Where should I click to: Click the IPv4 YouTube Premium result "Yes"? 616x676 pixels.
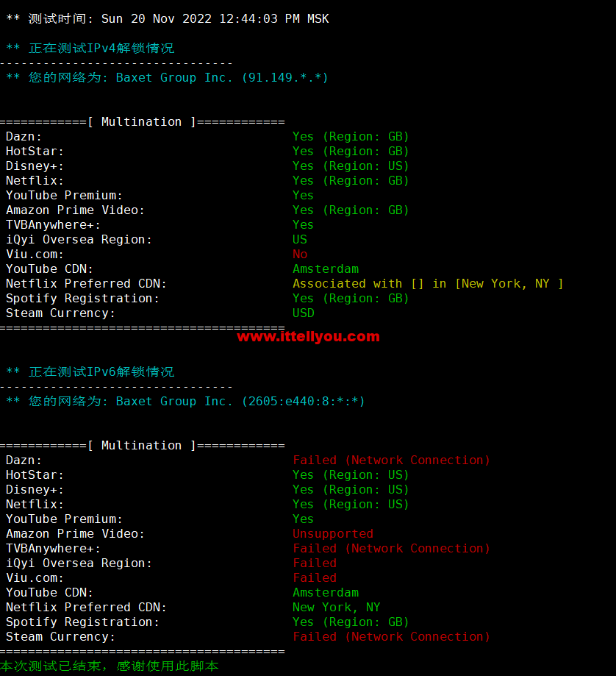coord(303,196)
